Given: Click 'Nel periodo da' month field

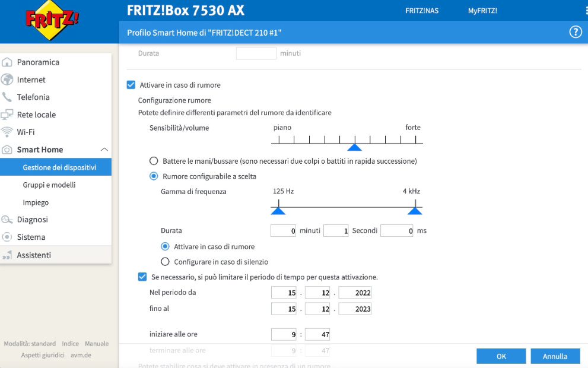Looking at the screenshot, I should 317,293.
